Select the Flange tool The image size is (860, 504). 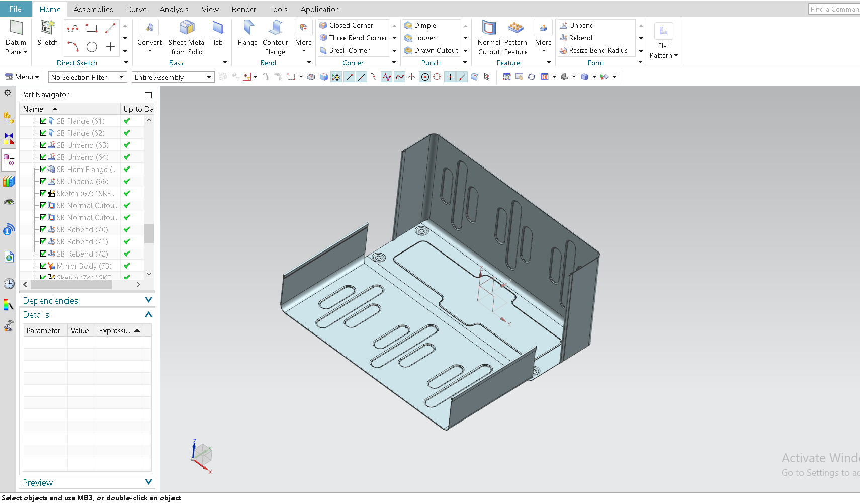[247, 36]
